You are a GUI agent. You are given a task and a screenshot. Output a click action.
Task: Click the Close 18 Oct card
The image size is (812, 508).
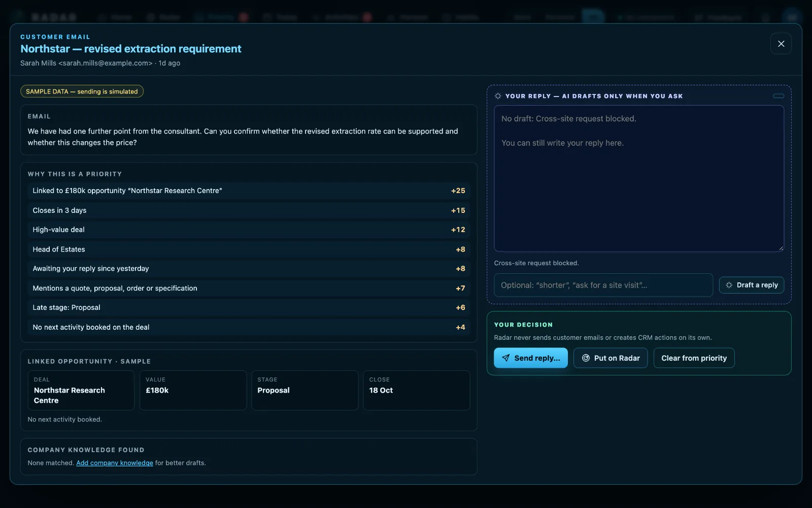tap(417, 390)
